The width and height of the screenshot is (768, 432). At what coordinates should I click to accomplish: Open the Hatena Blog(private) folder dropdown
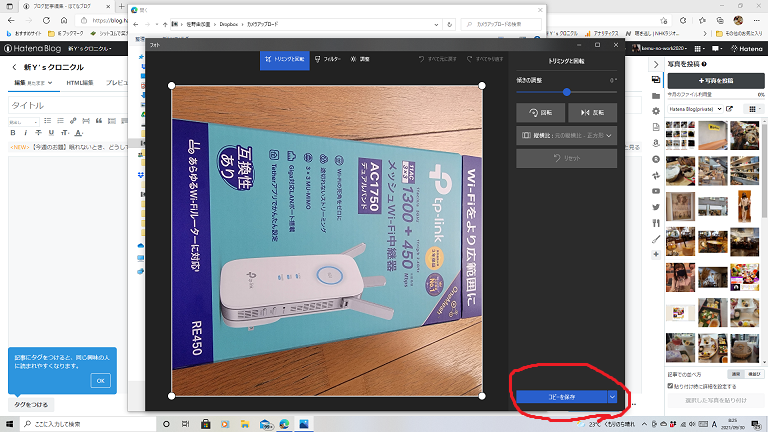695,109
